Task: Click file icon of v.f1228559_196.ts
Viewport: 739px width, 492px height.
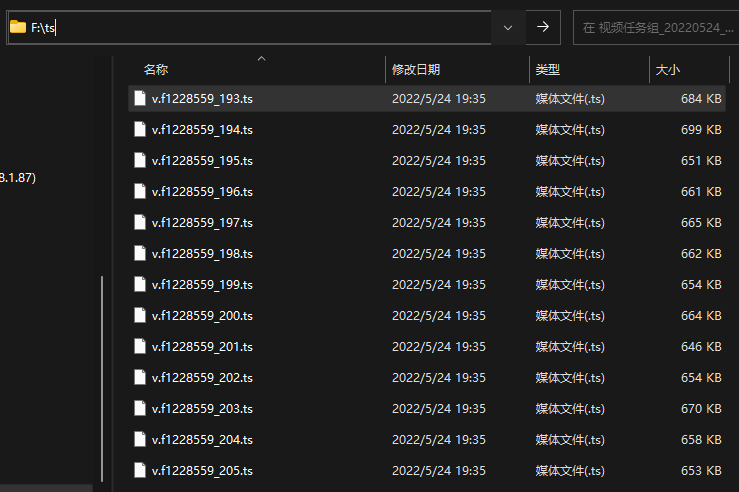Action: [140, 191]
